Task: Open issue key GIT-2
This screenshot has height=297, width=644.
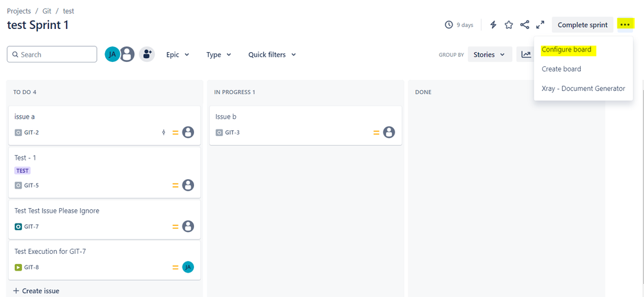Action: (31, 133)
